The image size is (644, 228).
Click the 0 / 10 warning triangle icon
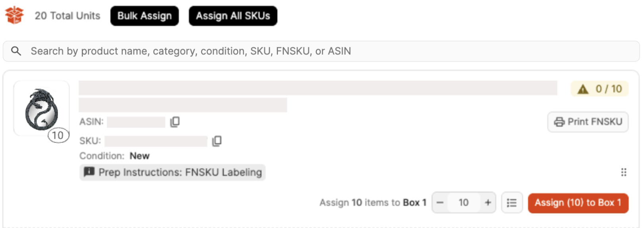click(x=583, y=89)
